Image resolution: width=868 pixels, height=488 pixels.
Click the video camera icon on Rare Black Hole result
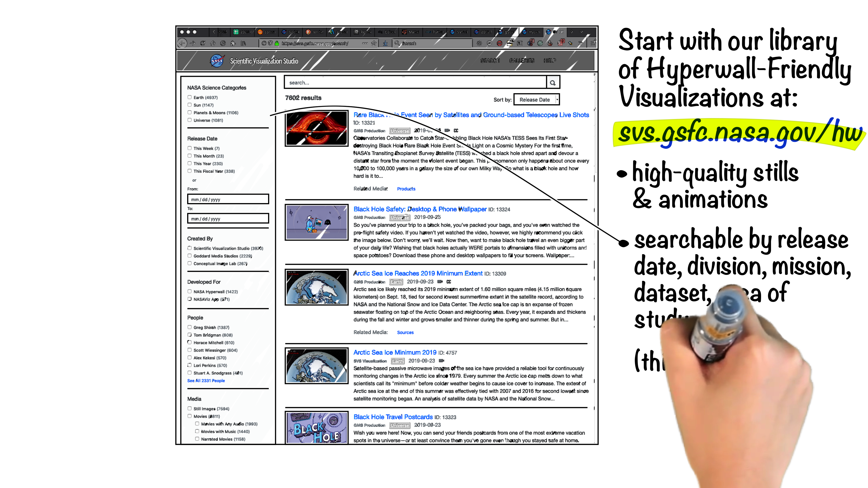click(x=447, y=130)
